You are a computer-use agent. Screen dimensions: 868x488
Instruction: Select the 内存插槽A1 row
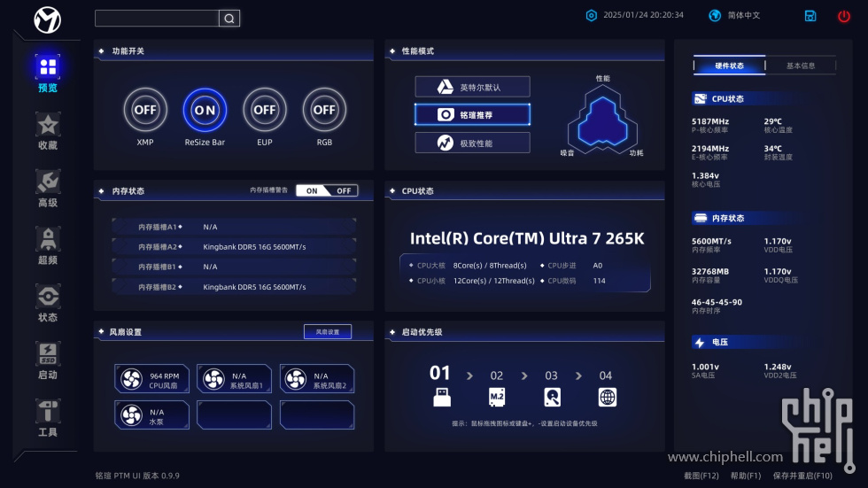[234, 227]
